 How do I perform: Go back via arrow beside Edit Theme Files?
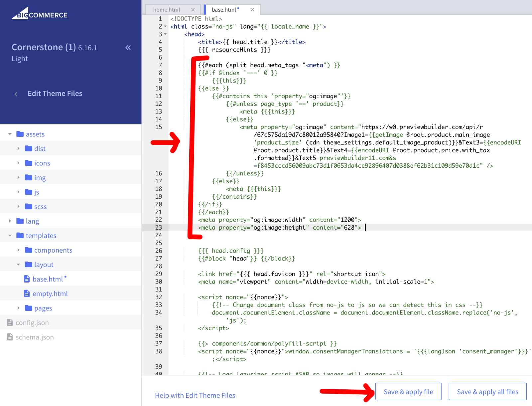click(16, 94)
